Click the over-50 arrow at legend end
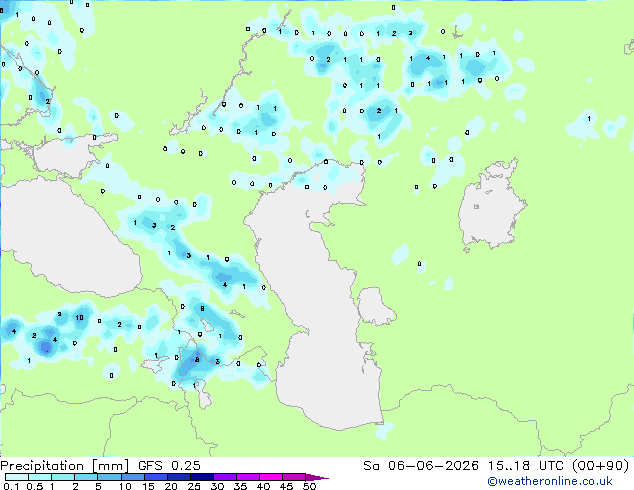The height and width of the screenshot is (490, 634). click(317, 477)
